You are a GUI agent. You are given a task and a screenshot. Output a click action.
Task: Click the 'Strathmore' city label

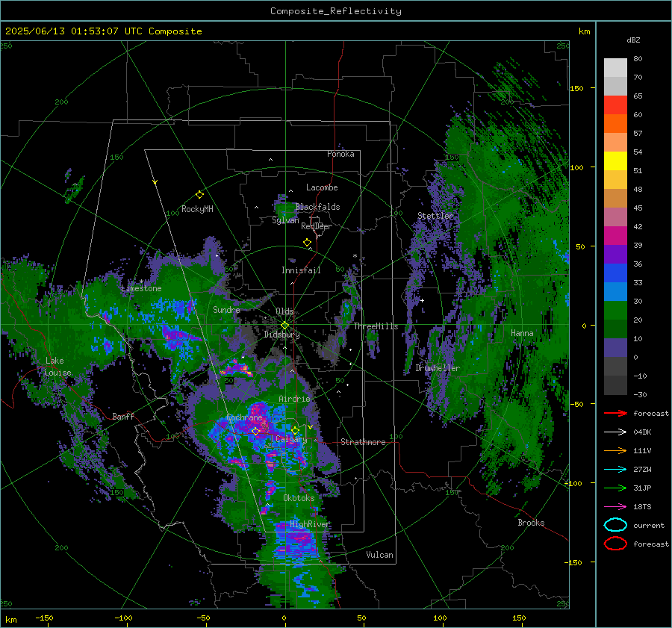(x=363, y=442)
